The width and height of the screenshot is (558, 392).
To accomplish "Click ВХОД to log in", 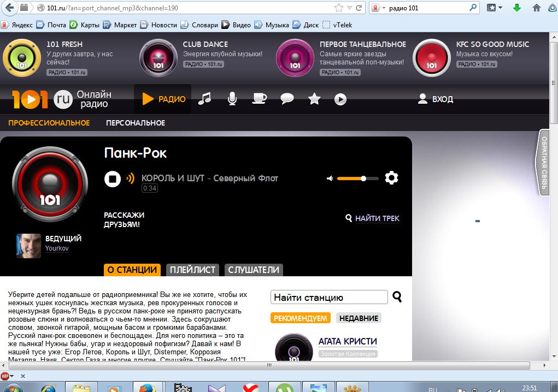I will click(x=436, y=99).
